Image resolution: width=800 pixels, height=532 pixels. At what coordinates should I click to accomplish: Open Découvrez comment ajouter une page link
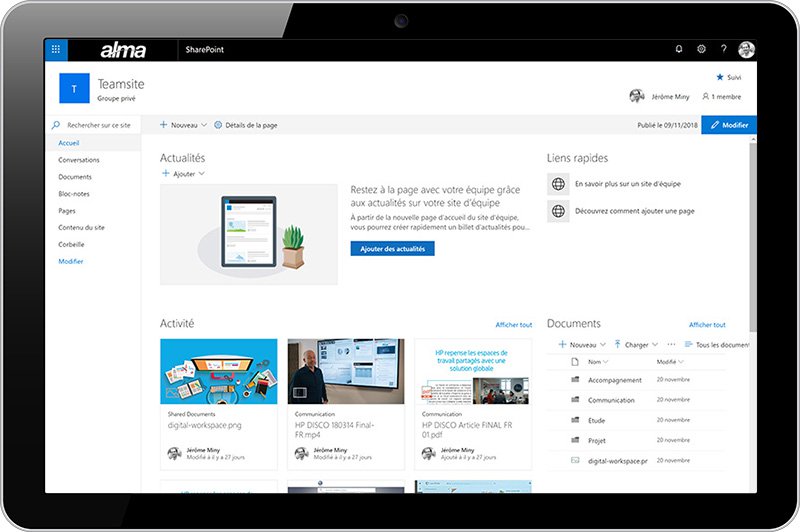(x=635, y=211)
